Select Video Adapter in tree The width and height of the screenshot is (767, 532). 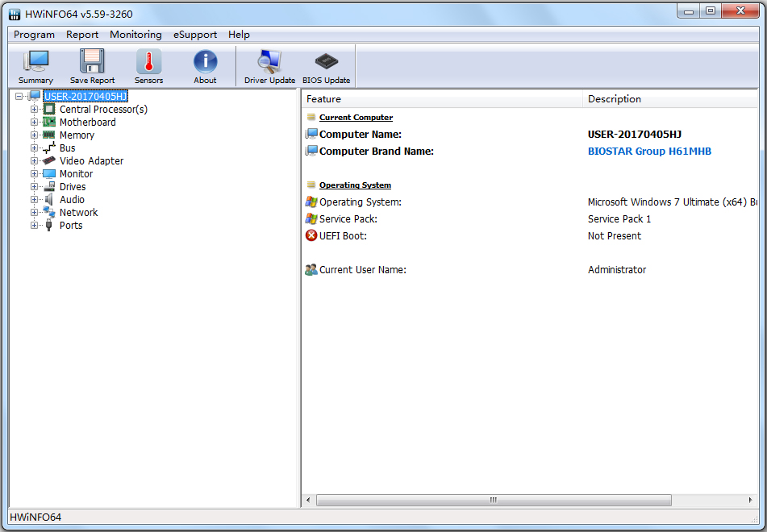click(x=91, y=161)
